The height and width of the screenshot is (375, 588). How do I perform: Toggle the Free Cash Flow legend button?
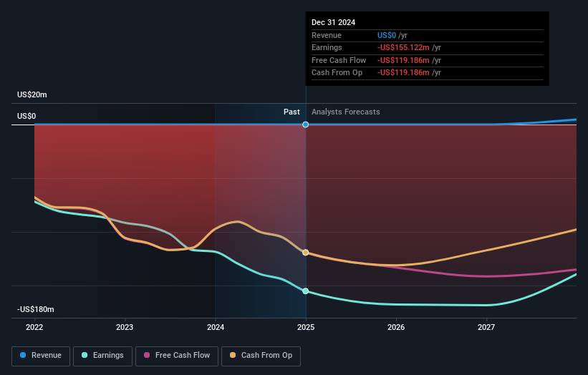pyautogui.click(x=177, y=356)
